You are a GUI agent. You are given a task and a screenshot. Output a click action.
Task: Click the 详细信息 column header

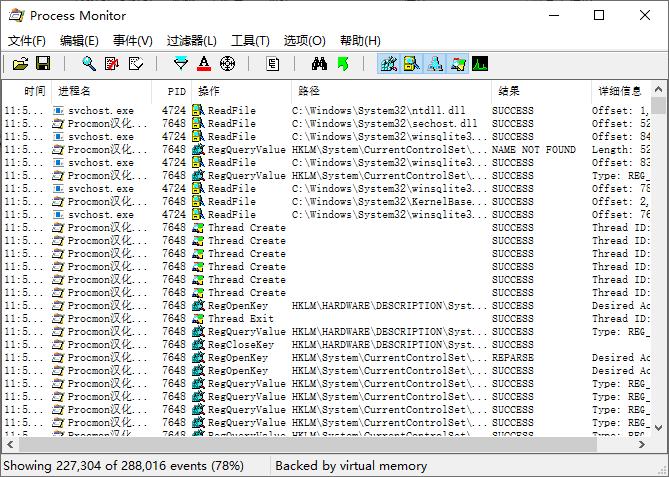[x=621, y=91]
